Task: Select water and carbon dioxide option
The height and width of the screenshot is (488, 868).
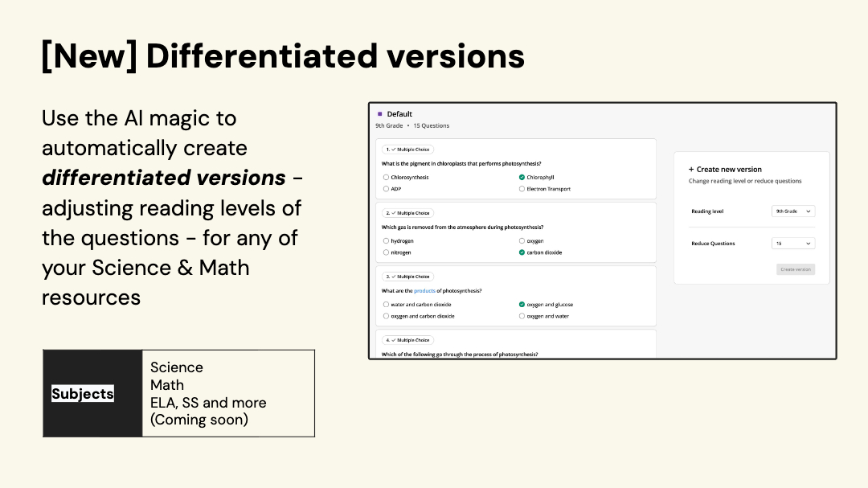Action: 387,305
